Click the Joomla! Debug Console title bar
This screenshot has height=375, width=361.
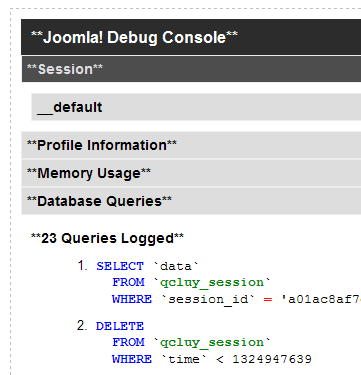[x=191, y=37]
